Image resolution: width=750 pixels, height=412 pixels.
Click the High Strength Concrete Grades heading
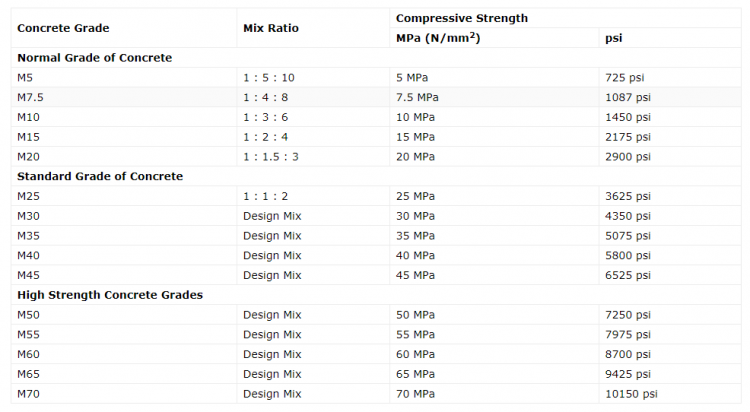pos(110,295)
